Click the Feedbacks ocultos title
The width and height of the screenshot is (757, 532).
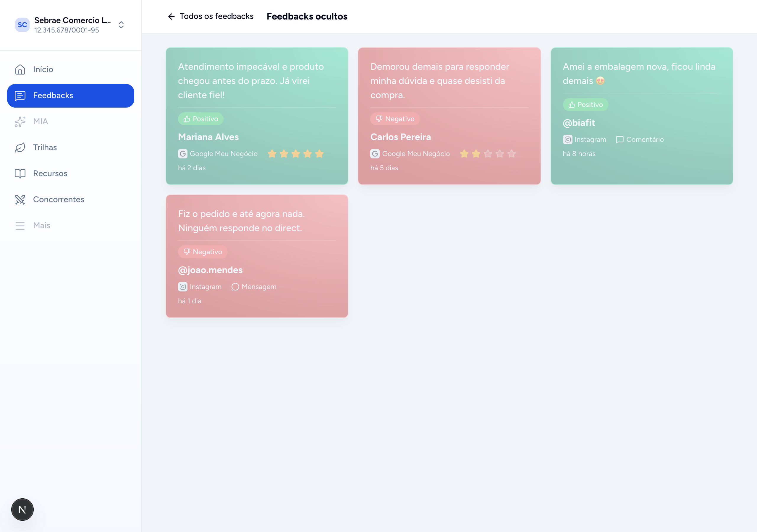coord(307,17)
